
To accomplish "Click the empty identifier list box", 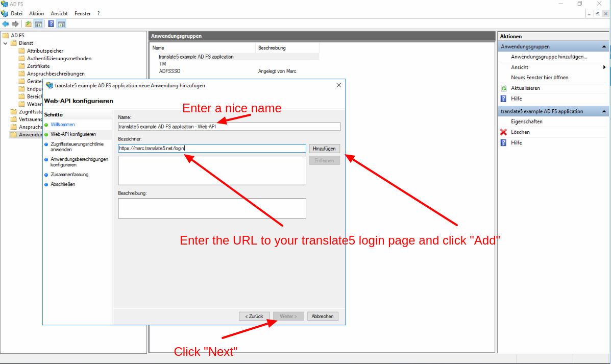I will pyautogui.click(x=212, y=171).
